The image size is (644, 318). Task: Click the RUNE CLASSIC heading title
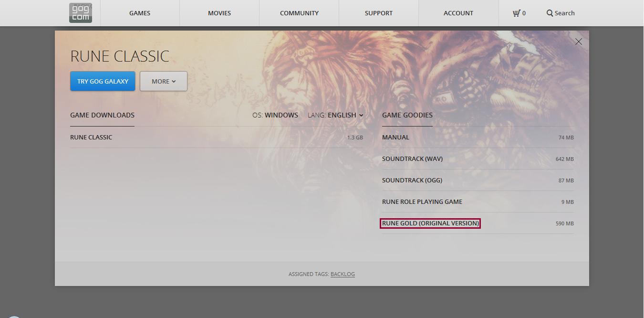click(x=120, y=56)
